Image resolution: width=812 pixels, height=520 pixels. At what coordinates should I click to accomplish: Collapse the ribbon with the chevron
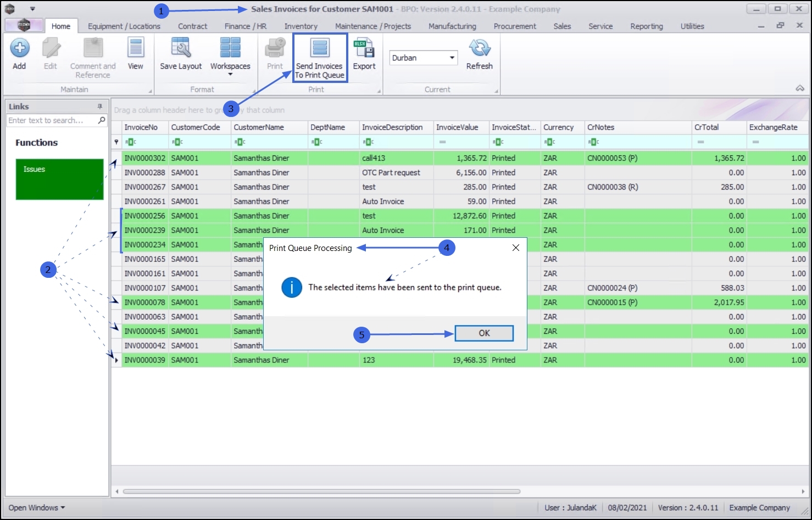click(x=800, y=88)
